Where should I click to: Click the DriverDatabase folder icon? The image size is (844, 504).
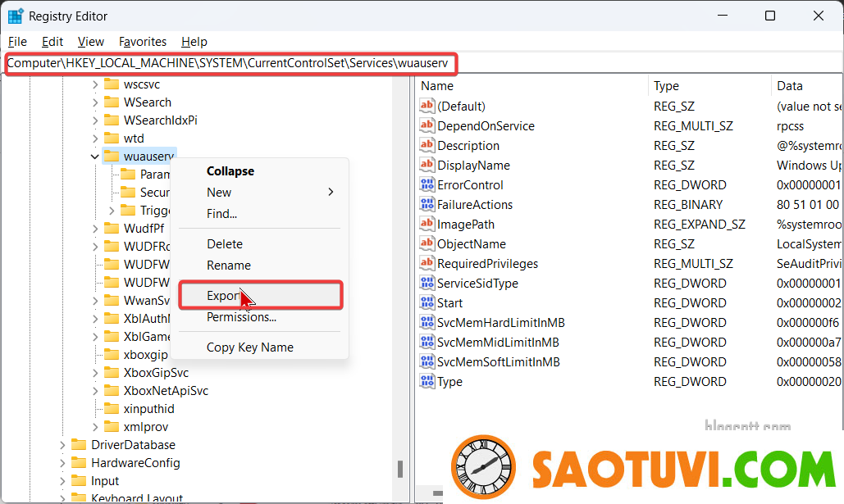pyautogui.click(x=79, y=444)
